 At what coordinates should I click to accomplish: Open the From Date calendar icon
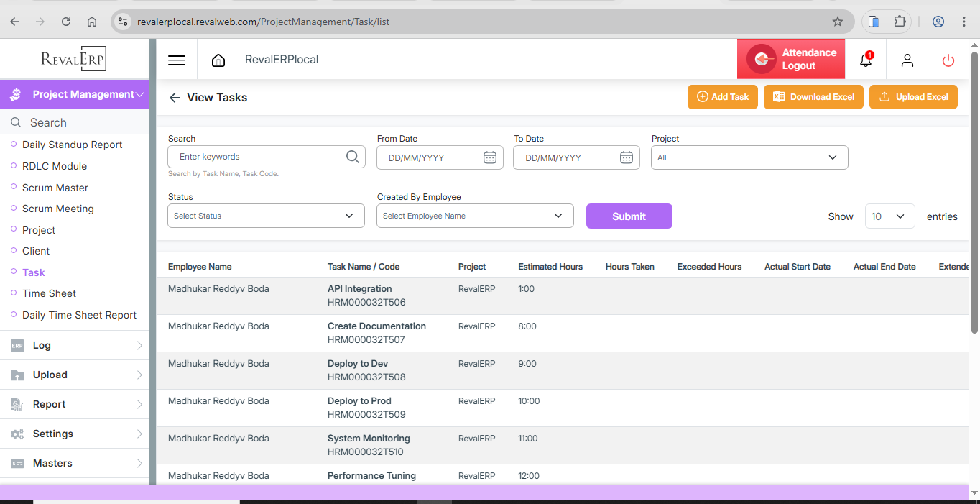(x=490, y=157)
